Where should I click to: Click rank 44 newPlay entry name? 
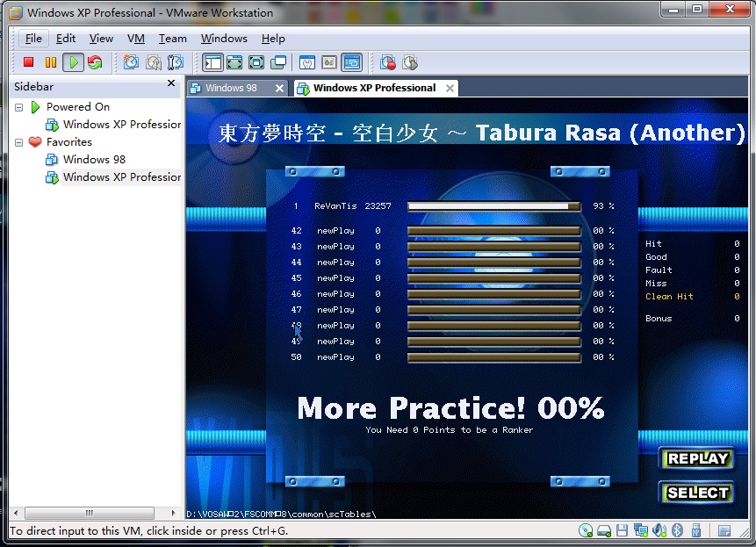[x=335, y=263]
